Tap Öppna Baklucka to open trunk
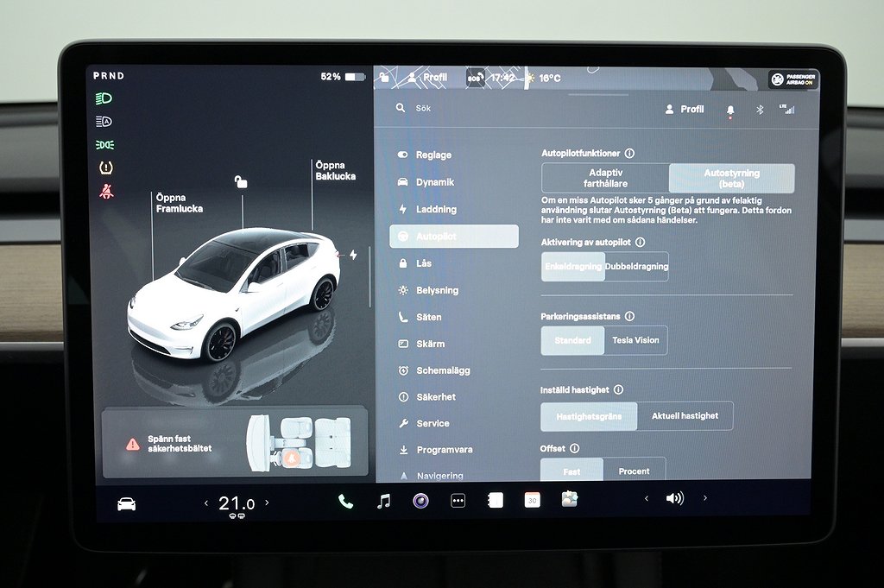884x588 pixels. point(335,171)
